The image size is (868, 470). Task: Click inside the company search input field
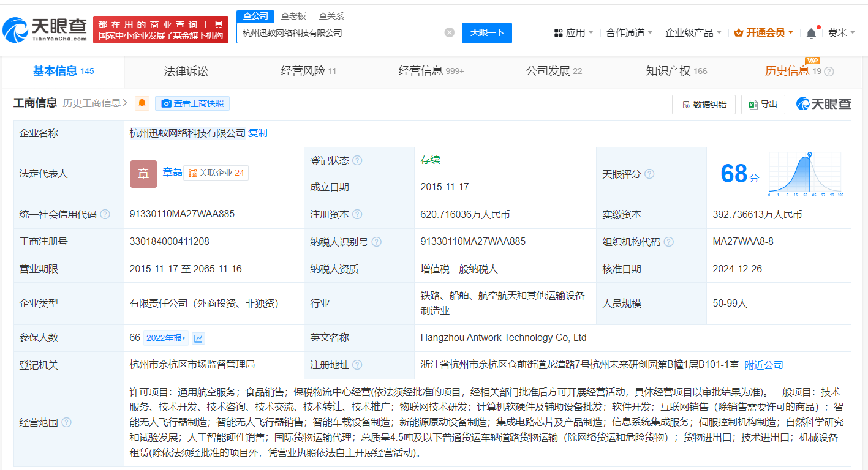click(343, 33)
